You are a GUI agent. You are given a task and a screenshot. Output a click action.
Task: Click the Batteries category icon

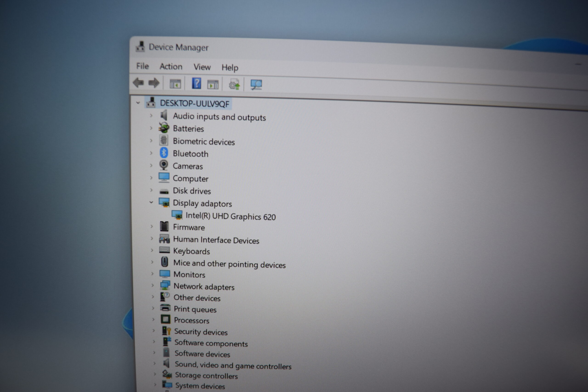click(164, 128)
